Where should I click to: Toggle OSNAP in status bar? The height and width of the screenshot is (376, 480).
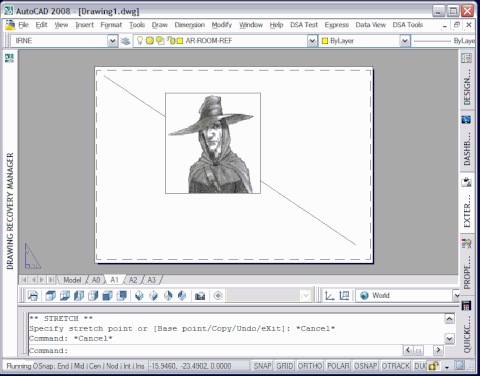(x=366, y=366)
